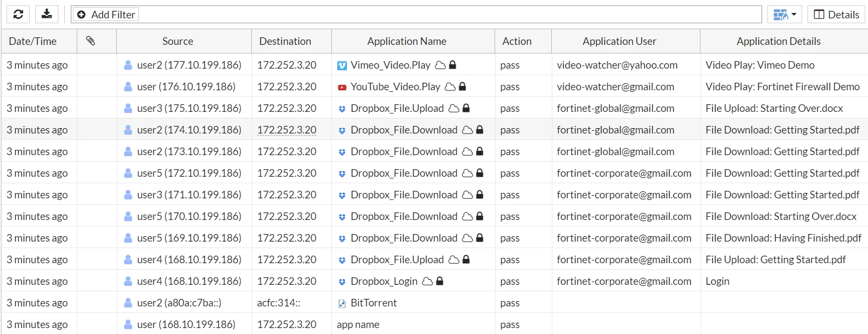Click cloud icon in user3 (175.10.199.186) upload row
This screenshot has width=868, height=334.
[454, 108]
